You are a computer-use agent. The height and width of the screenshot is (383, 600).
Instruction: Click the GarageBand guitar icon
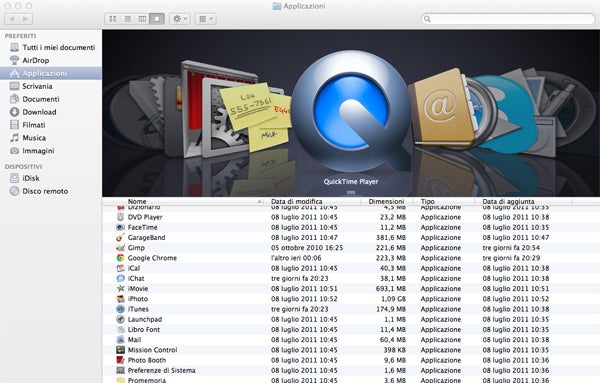tap(121, 238)
